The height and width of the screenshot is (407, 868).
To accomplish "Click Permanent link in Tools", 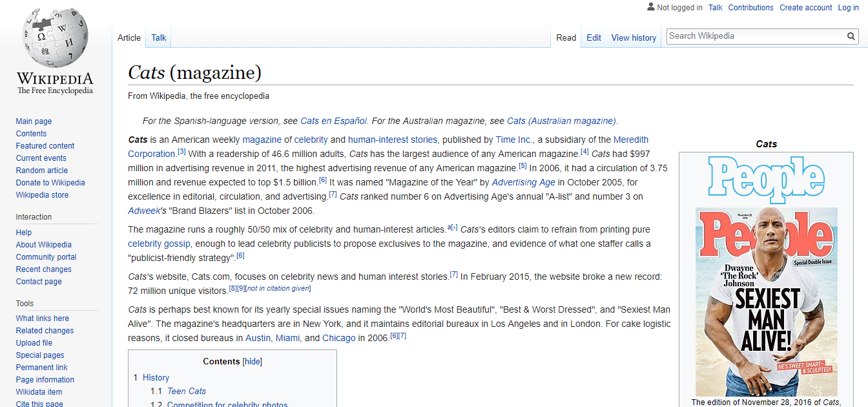I will (x=42, y=368).
